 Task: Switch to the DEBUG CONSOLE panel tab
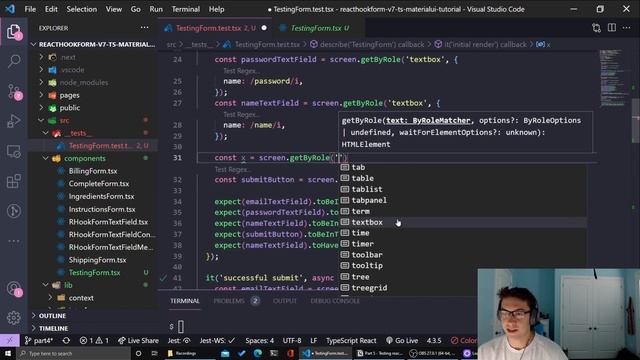tap(335, 301)
